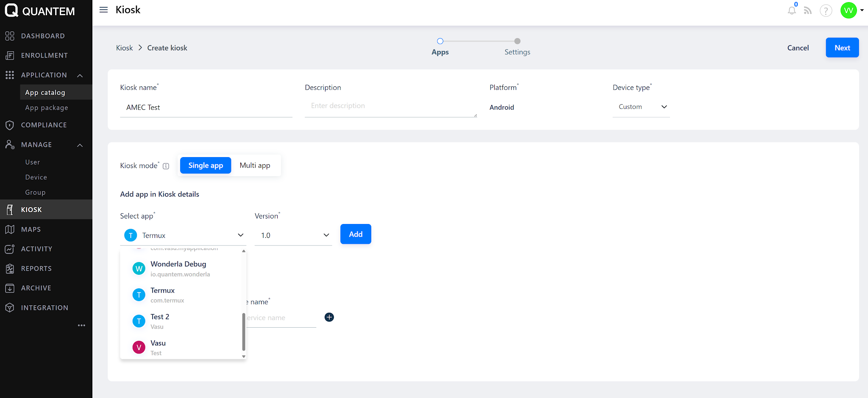Open App package submenu item
Image resolution: width=868 pixels, height=398 pixels.
click(x=47, y=108)
